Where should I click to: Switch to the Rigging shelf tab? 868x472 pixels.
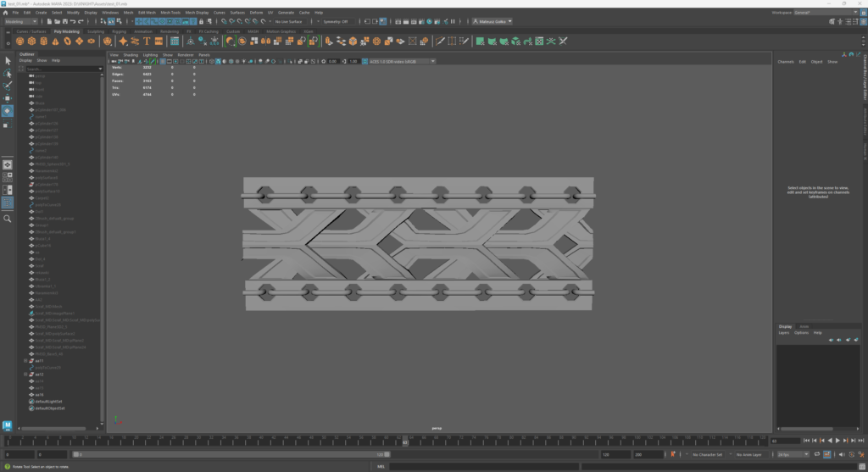click(119, 31)
